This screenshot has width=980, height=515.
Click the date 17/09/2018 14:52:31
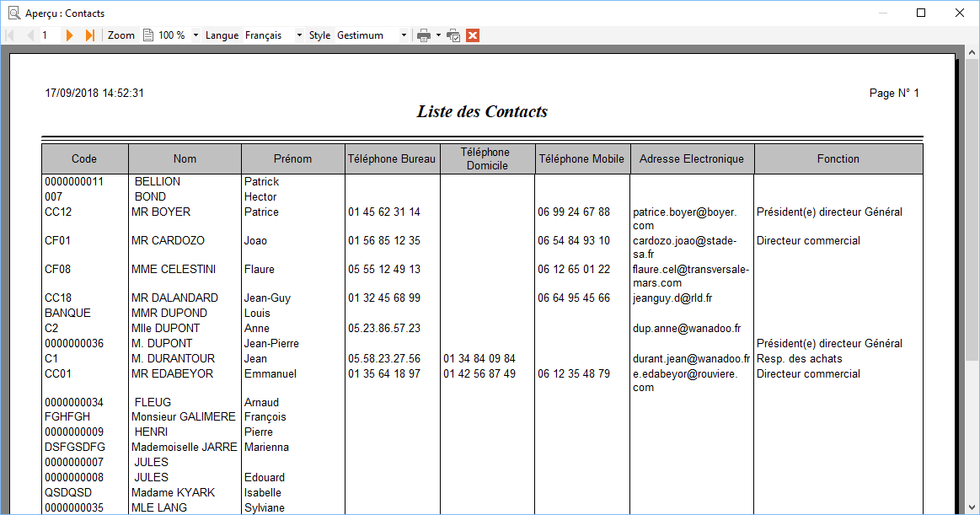pos(94,93)
